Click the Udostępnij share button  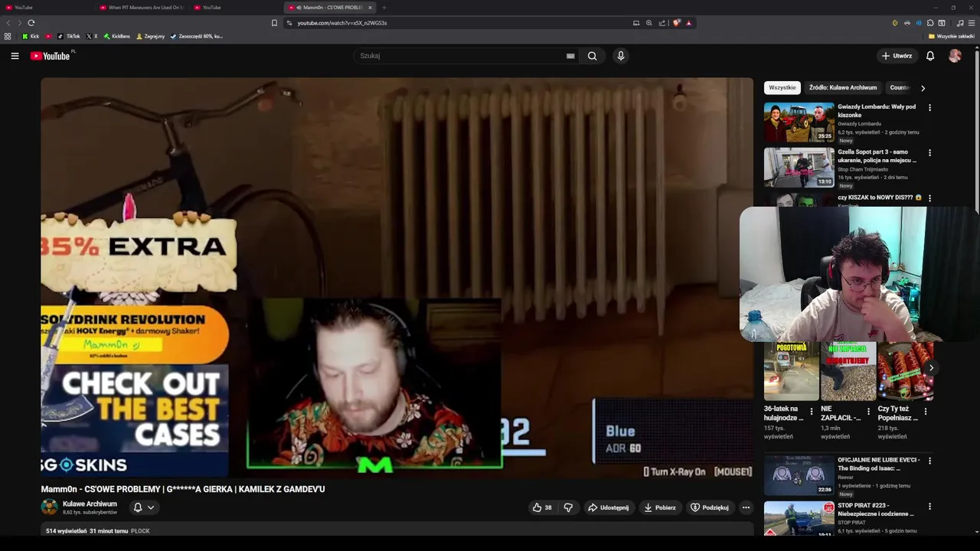608,507
